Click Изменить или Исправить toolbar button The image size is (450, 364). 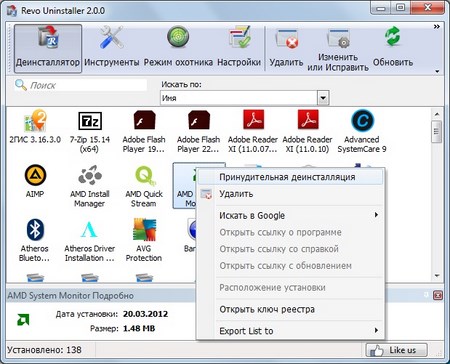(338, 49)
